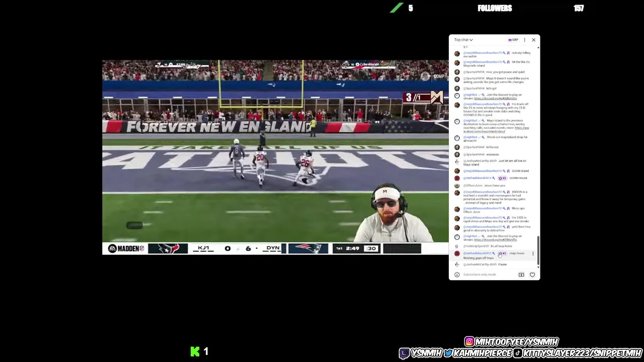644x362 pixels.
Task: Click the heart reaction icon in chat
Action: 532,275
